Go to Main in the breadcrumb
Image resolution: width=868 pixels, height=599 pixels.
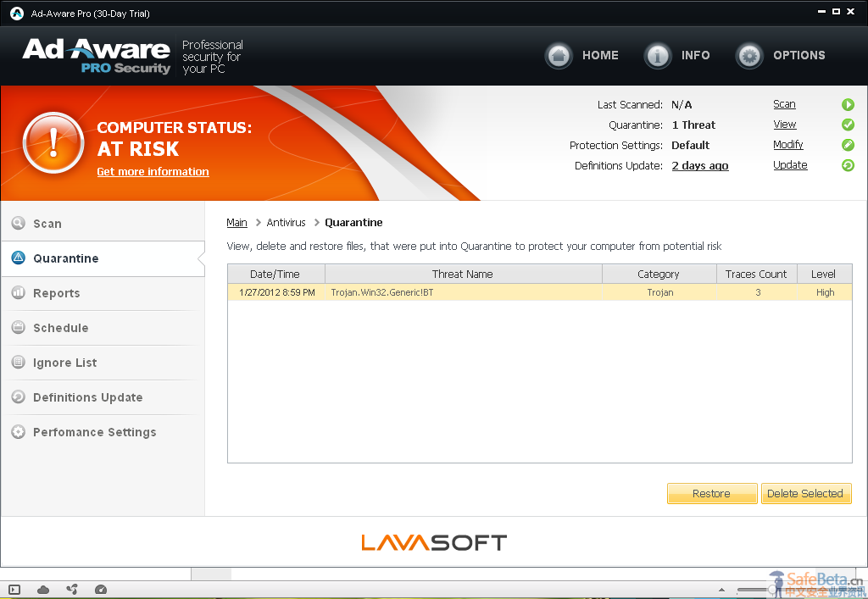coord(237,222)
